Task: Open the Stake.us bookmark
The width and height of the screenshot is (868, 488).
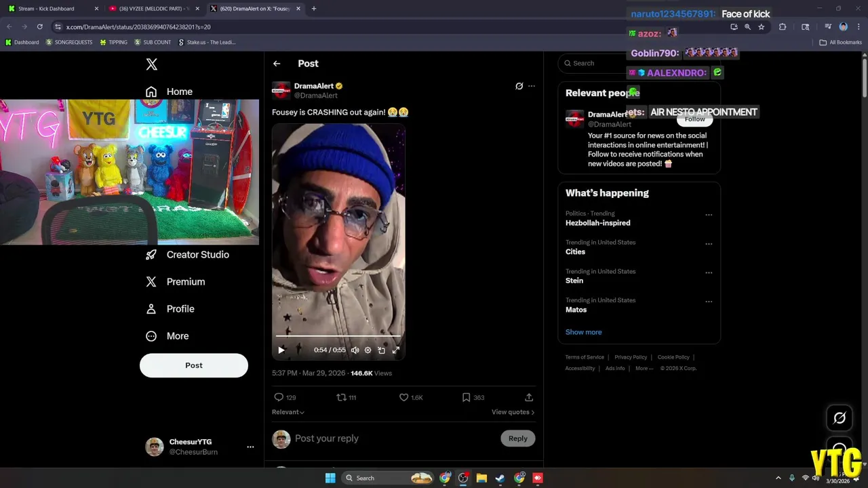Action: coord(207,42)
